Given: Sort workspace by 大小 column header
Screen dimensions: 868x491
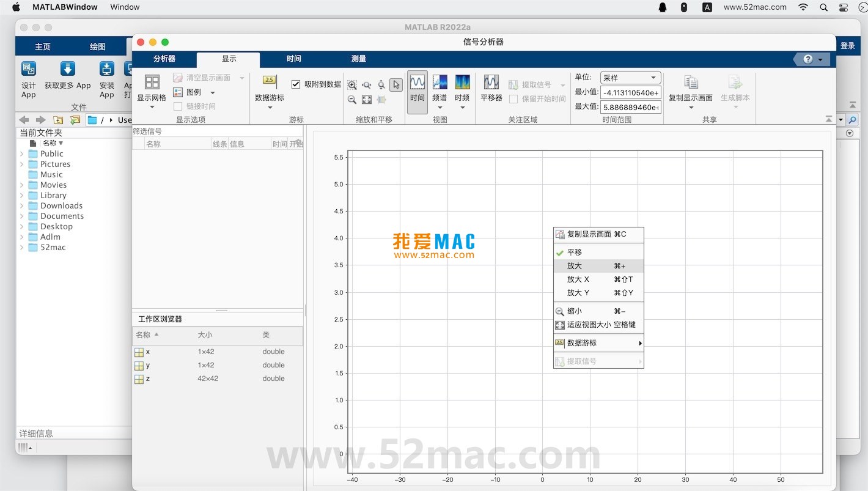Looking at the screenshot, I should click(x=205, y=335).
